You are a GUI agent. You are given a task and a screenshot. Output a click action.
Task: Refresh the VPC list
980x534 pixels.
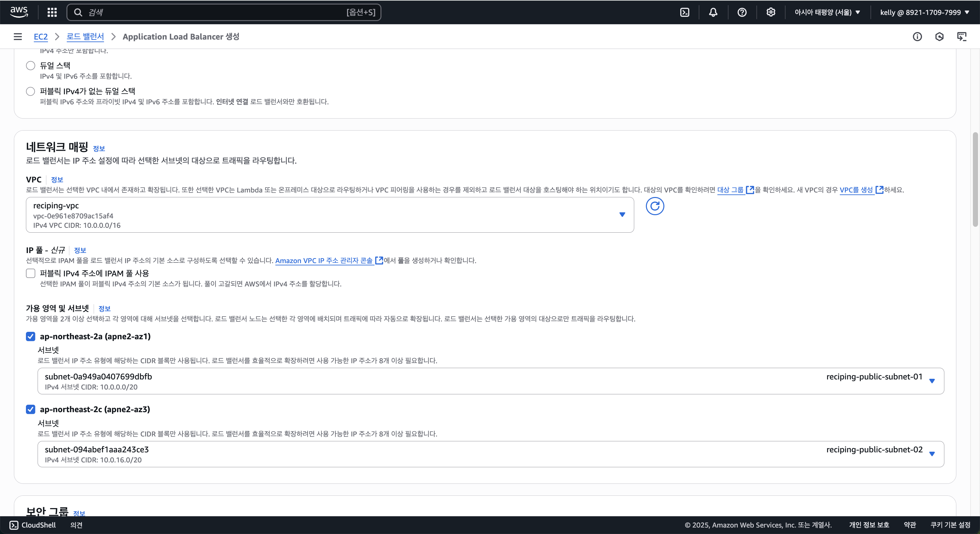(x=655, y=206)
